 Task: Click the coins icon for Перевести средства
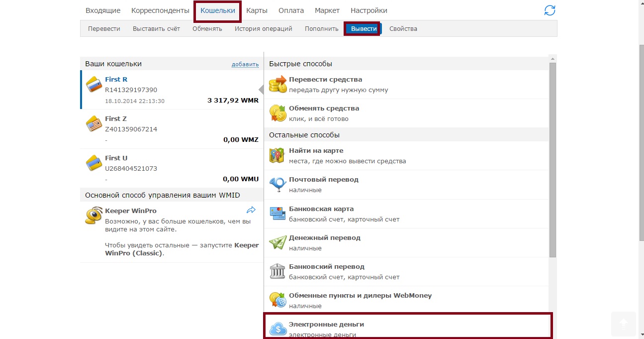click(x=278, y=84)
